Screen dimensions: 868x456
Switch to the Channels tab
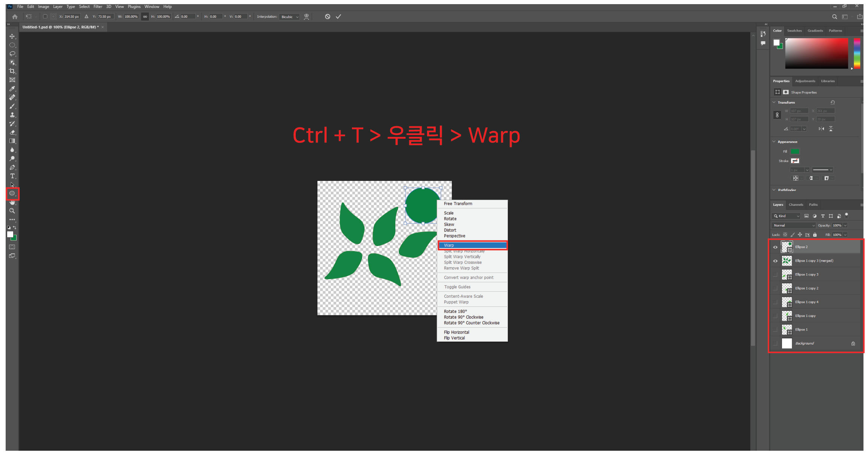coord(796,205)
